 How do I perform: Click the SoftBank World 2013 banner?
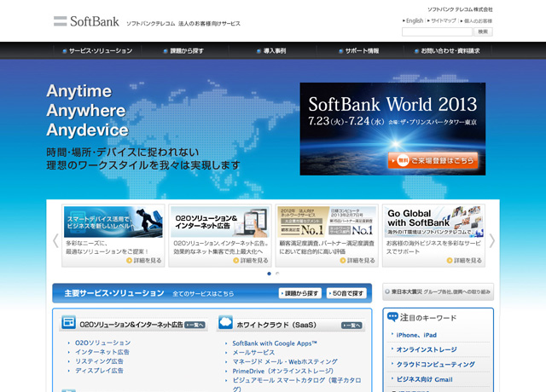pyautogui.click(x=392, y=129)
